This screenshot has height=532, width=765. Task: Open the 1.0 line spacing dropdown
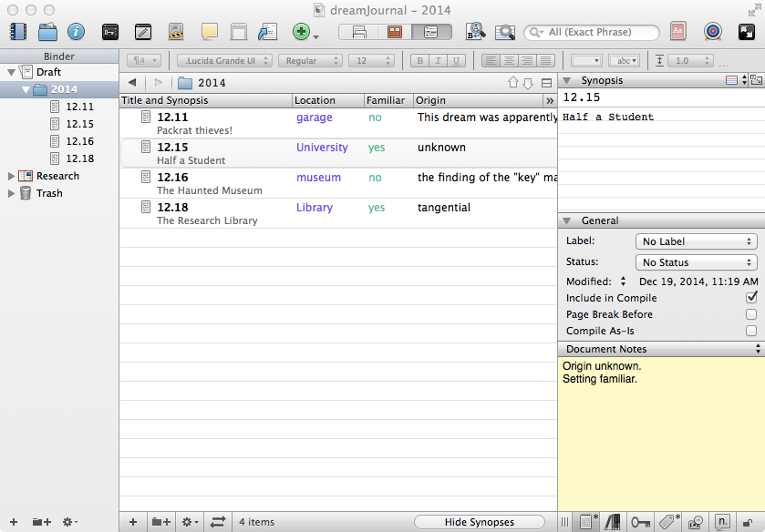point(690,60)
